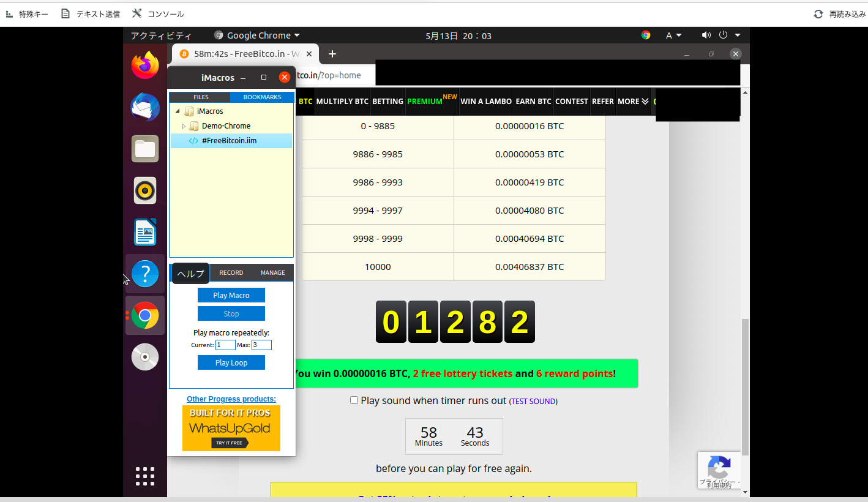Click the 9886 - 9985 range cell
The width and height of the screenshot is (868, 502).
point(378,154)
